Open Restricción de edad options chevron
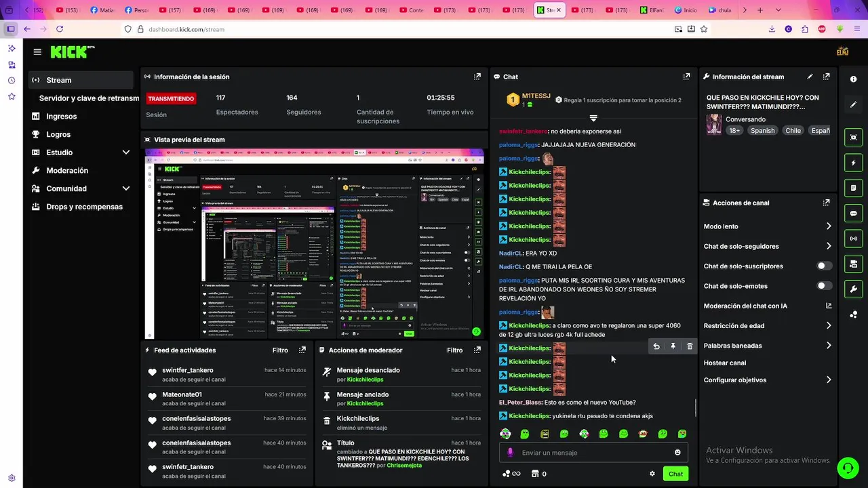Image resolution: width=868 pixels, height=488 pixels. 829,326
